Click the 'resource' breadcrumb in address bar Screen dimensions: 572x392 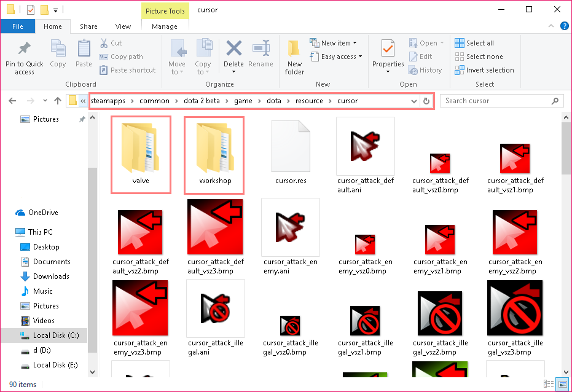click(309, 101)
